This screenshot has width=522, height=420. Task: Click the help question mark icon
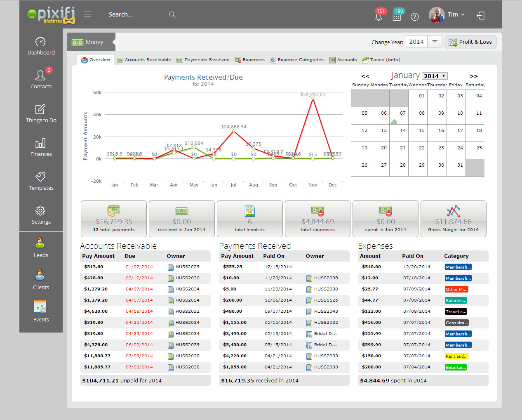coord(415,17)
